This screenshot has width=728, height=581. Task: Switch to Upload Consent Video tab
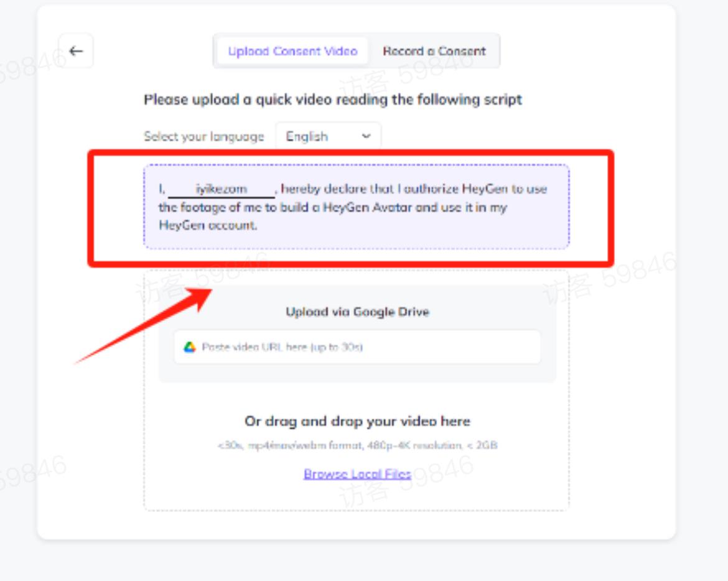(292, 51)
